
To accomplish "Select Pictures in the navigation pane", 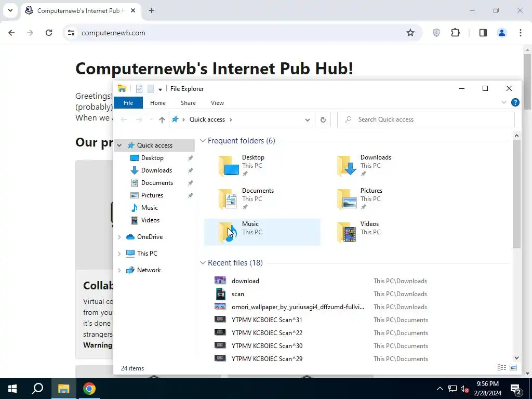I will point(152,195).
